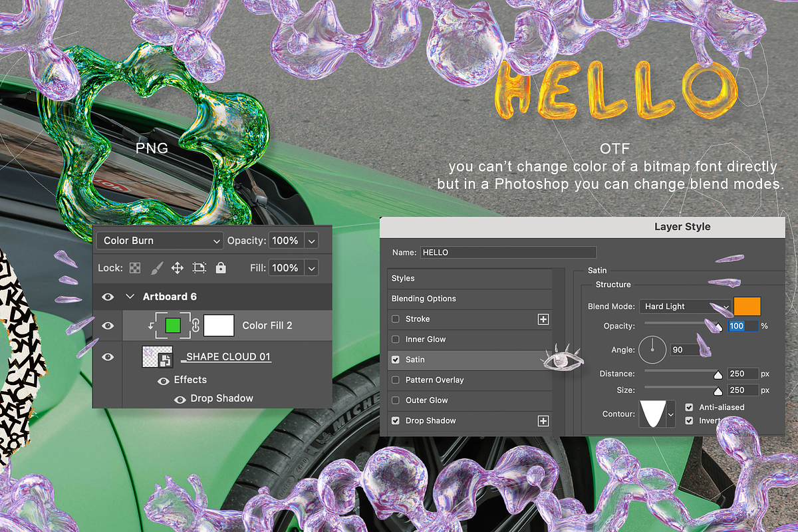The width and height of the screenshot is (798, 532).
Task: Click the Angle value field showing 90
Action: pos(686,350)
